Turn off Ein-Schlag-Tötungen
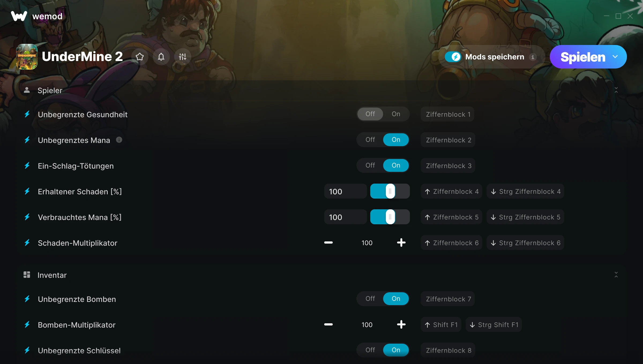Image resolution: width=643 pixels, height=364 pixels. click(370, 165)
